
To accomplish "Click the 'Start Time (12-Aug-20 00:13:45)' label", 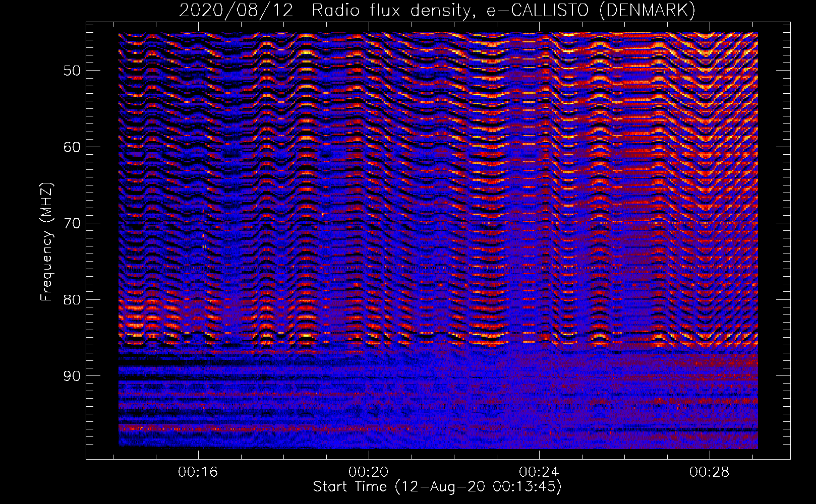I will (x=437, y=487).
